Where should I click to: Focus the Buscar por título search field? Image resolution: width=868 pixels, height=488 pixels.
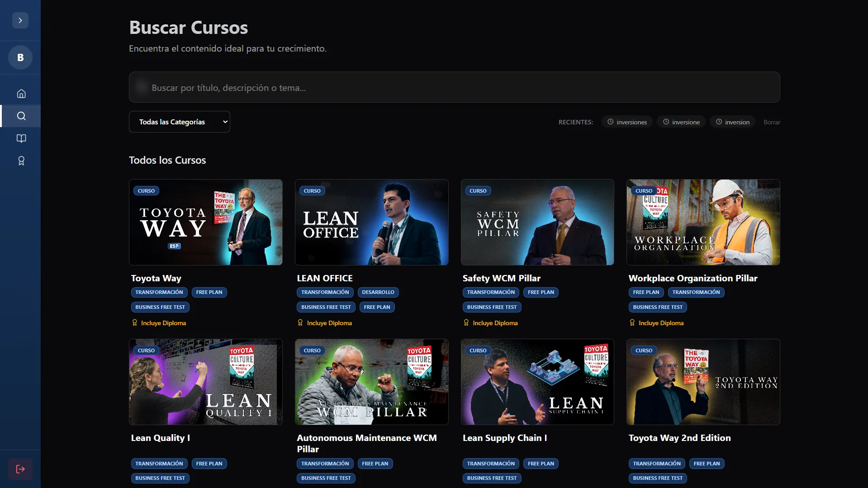(455, 87)
